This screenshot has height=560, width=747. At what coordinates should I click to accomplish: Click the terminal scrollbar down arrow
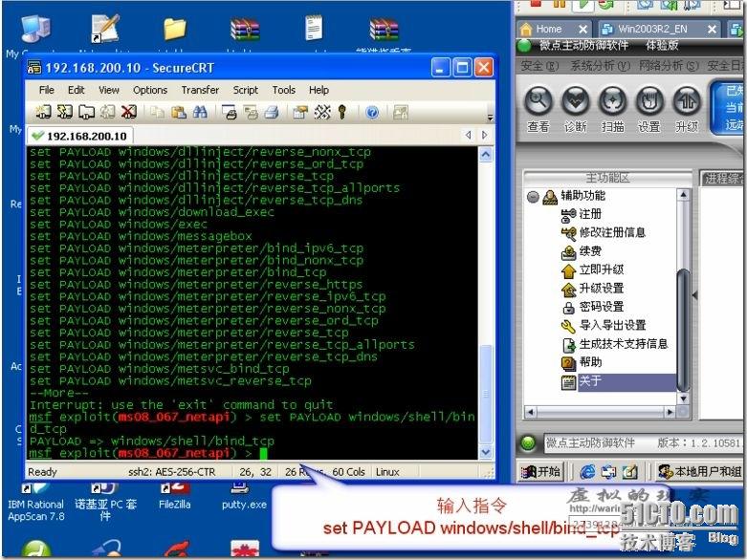coord(486,452)
